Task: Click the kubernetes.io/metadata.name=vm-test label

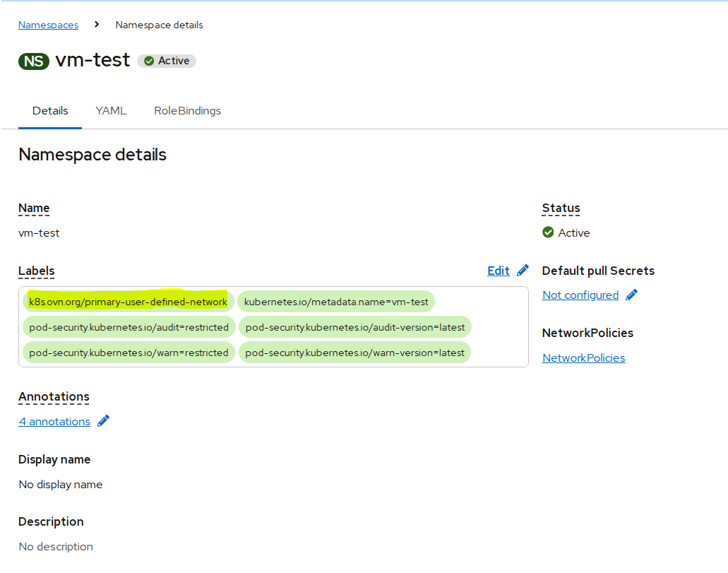Action: point(336,302)
